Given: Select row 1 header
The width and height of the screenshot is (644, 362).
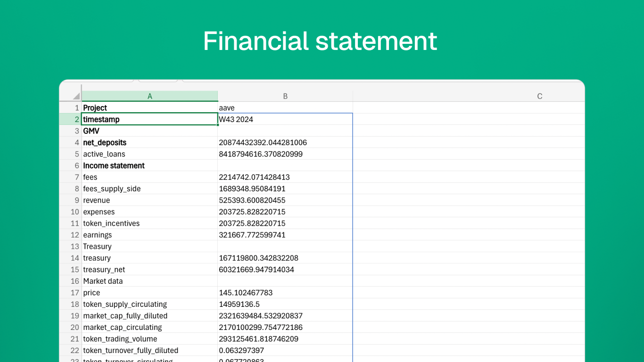Looking at the screenshot, I should click(x=70, y=108).
